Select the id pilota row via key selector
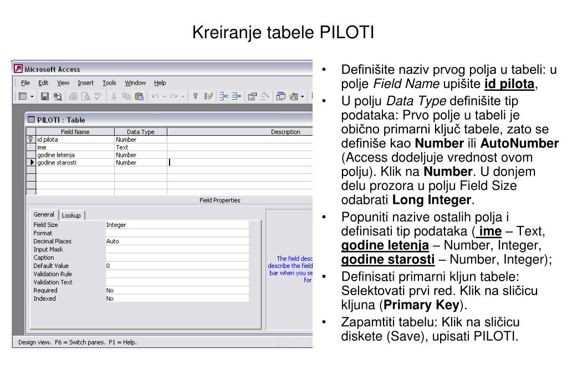Image resolution: width=567 pixels, height=392 pixels. tap(31, 140)
